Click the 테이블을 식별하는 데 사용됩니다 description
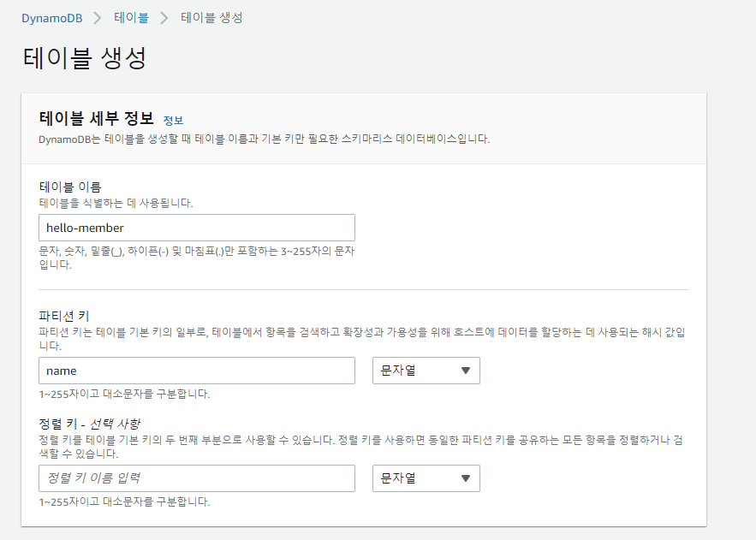The image size is (756, 540). point(116,204)
